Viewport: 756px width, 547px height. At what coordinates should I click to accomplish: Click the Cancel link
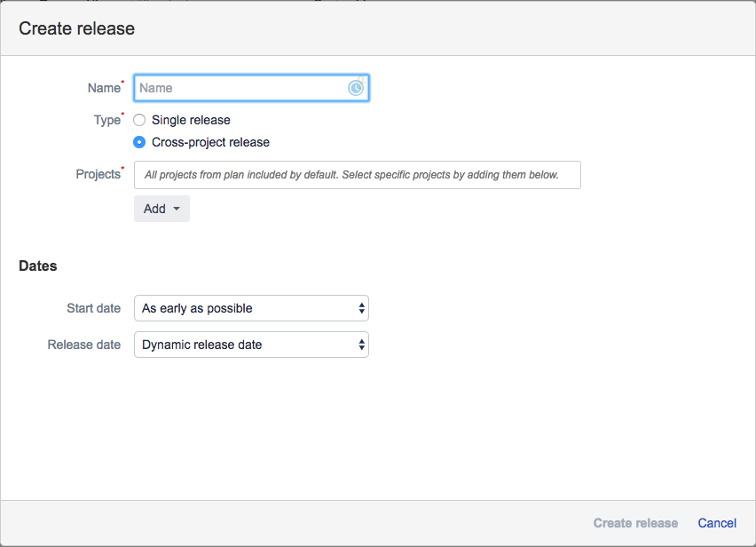[717, 523]
